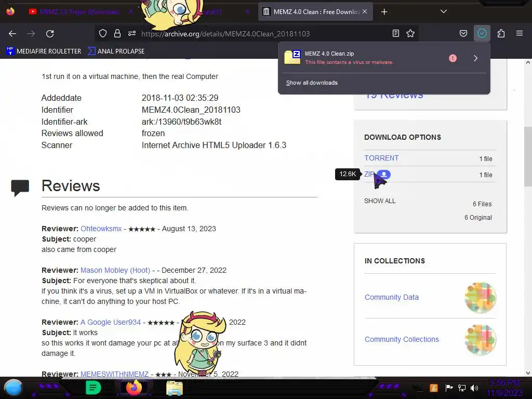Image resolution: width=532 pixels, height=399 pixels.
Task: Toggle reader view for this page
Action: (395, 34)
